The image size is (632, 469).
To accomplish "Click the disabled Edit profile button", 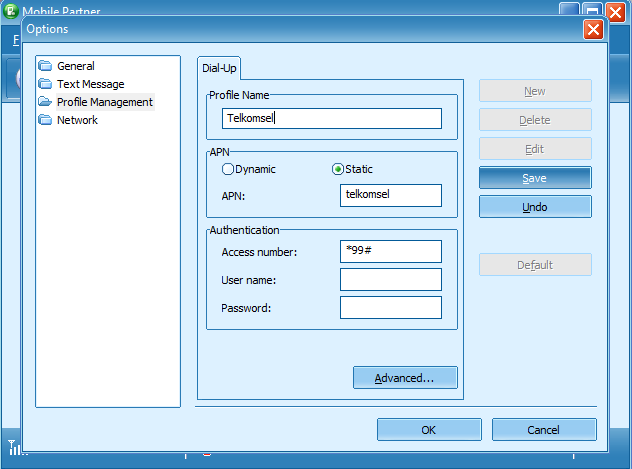I will click(535, 149).
